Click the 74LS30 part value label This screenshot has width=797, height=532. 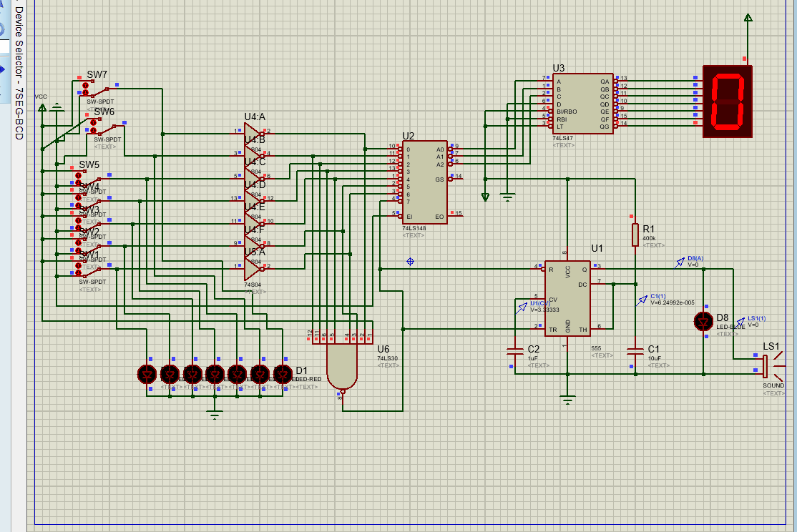pos(387,358)
